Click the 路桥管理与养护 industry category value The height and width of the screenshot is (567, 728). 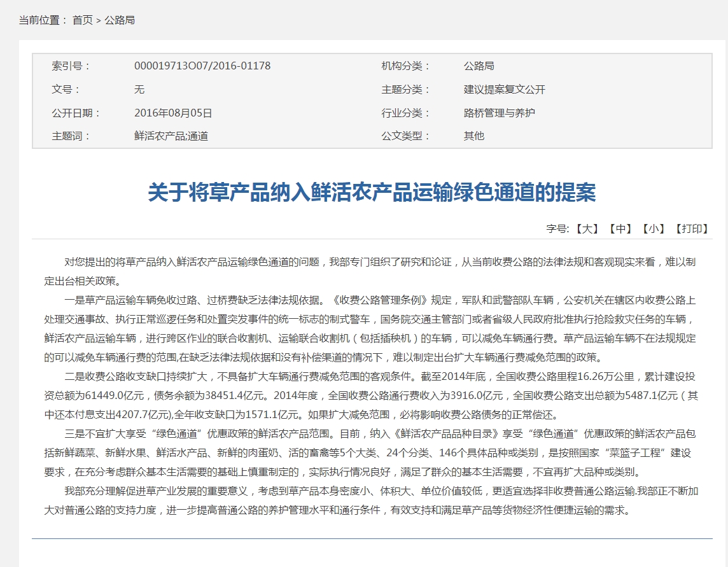point(499,113)
